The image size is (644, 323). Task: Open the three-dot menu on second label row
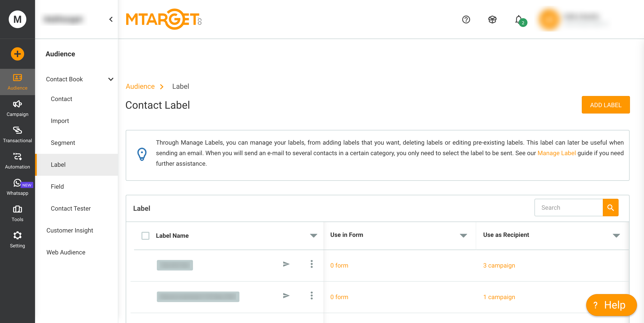311,296
